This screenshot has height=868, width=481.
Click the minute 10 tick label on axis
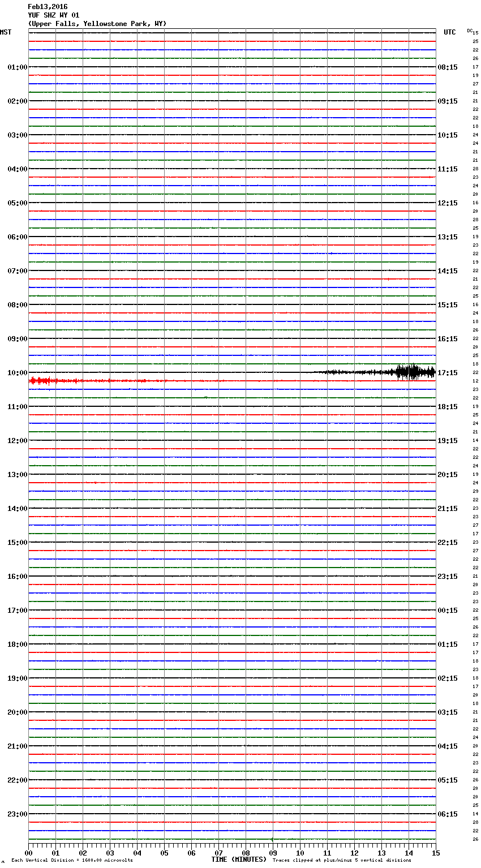[300, 853]
